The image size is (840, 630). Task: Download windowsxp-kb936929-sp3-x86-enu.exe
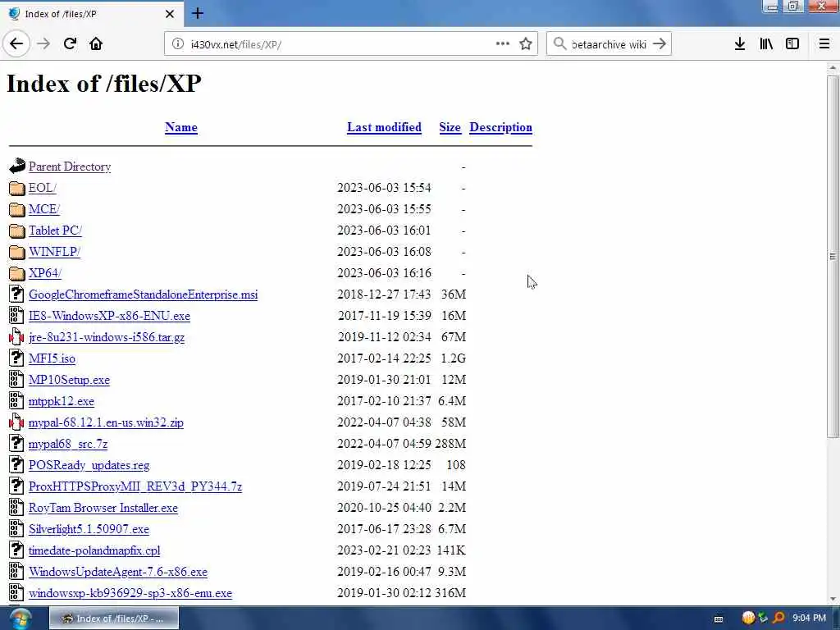(130, 593)
